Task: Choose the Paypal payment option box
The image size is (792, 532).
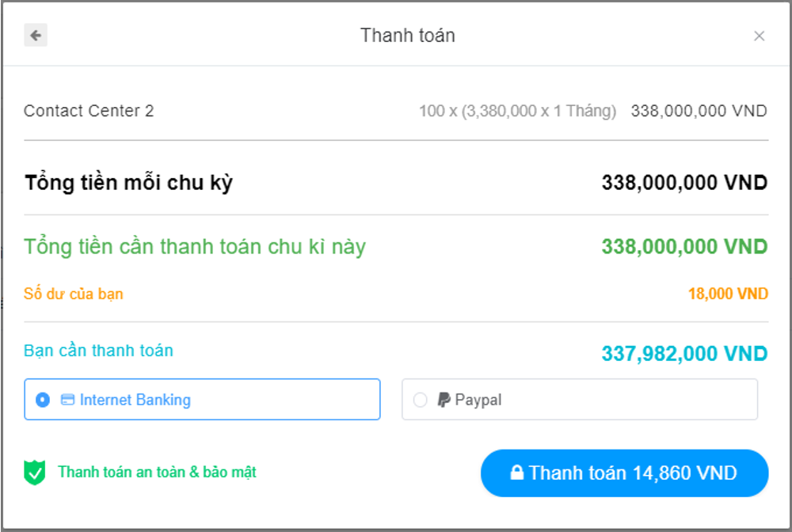Action: pyautogui.click(x=579, y=399)
